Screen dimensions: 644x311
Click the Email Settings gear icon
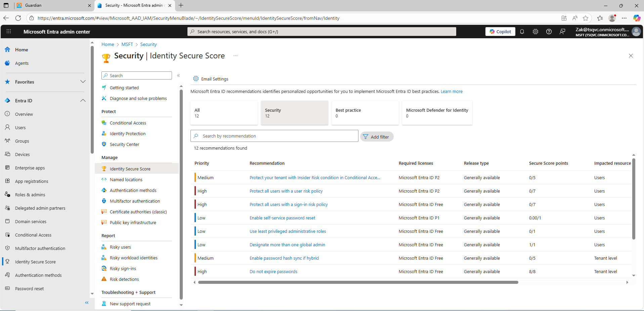pos(196,79)
